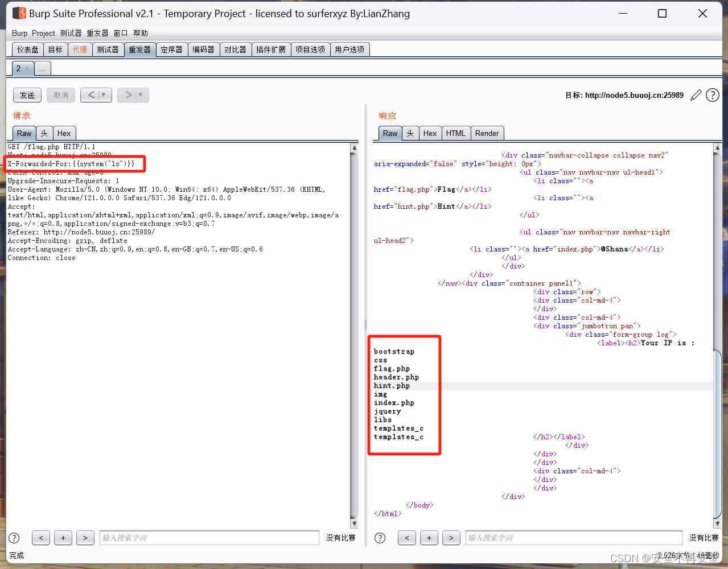Click the pencil icon to edit target
Image resolution: width=728 pixels, height=569 pixels.
696,96
